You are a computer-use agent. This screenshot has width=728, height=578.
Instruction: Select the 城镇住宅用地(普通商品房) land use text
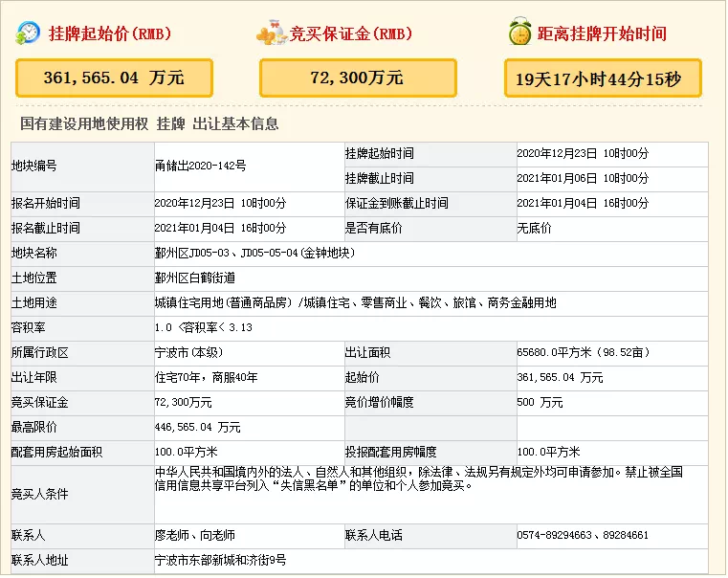click(x=356, y=303)
